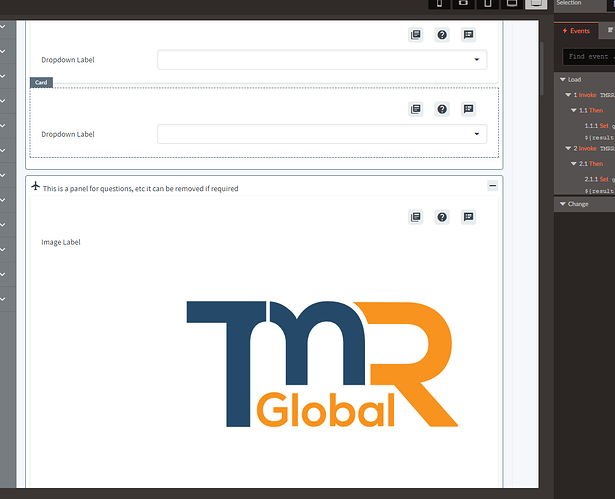The height and width of the screenshot is (499, 615).
Task: Switch to landscape tablet preview, fourth device button
Action: 512,4
